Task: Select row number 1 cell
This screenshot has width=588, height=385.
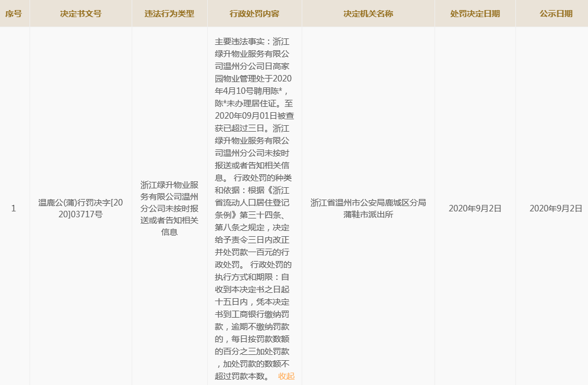Action: 14,208
